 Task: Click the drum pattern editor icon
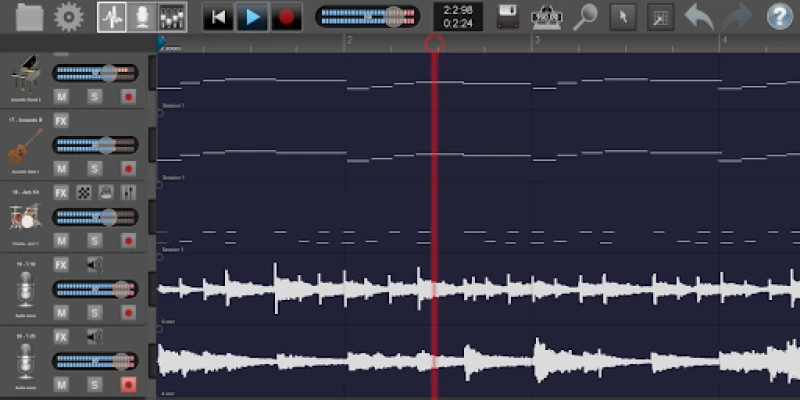pos(83,192)
